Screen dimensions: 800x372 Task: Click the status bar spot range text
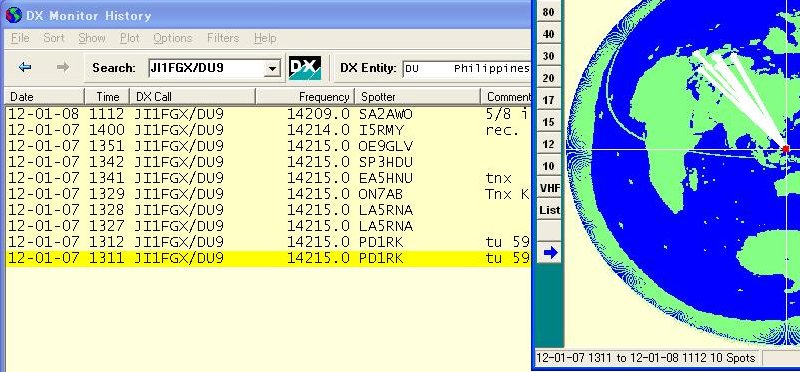pos(646,358)
